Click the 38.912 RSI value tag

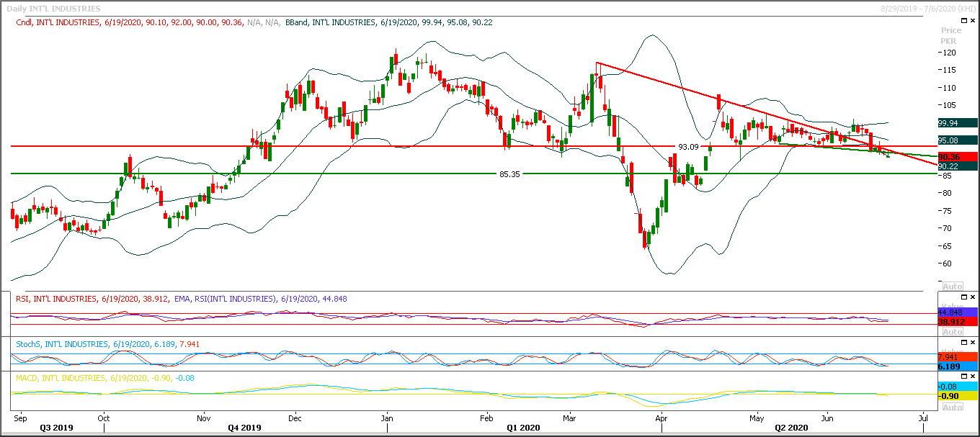957,323
